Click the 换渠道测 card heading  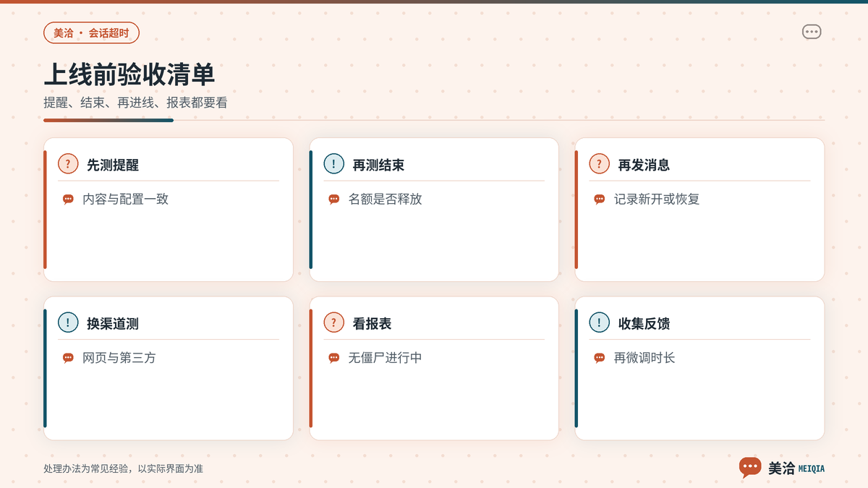tap(113, 323)
